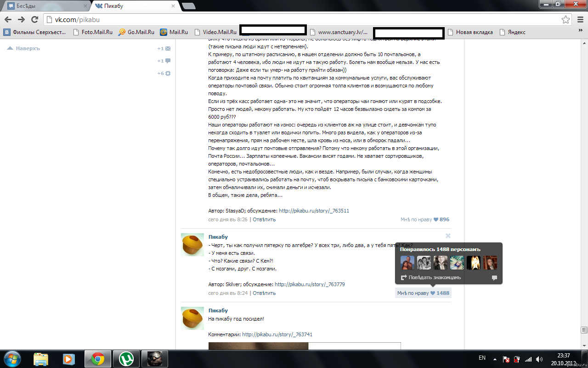Click Повѣдать знакомцамъ share button
The image size is (588, 368).
click(x=431, y=278)
